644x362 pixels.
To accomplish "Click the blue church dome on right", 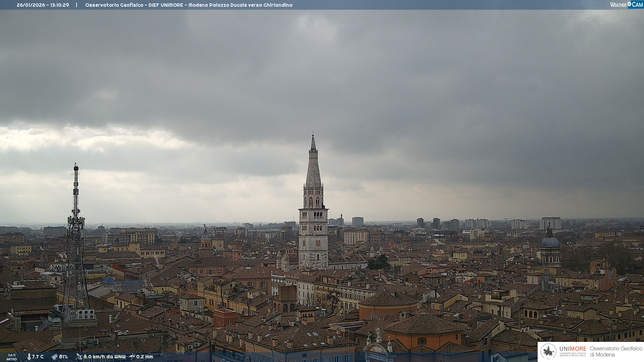I will coord(550,242).
